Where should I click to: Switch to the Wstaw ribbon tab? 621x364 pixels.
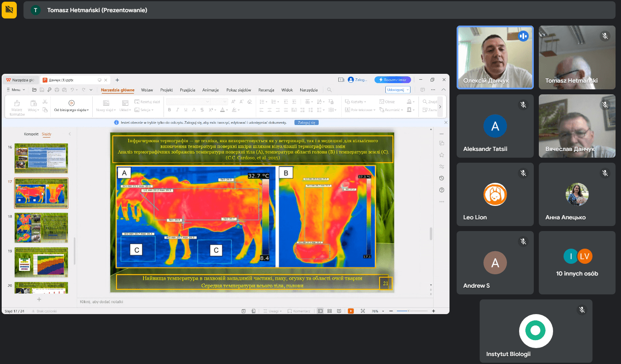point(147,90)
